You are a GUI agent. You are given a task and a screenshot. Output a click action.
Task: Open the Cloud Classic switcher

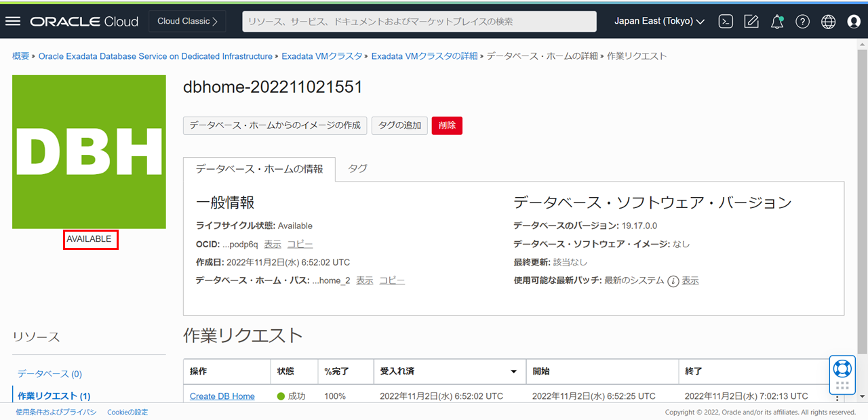(187, 21)
